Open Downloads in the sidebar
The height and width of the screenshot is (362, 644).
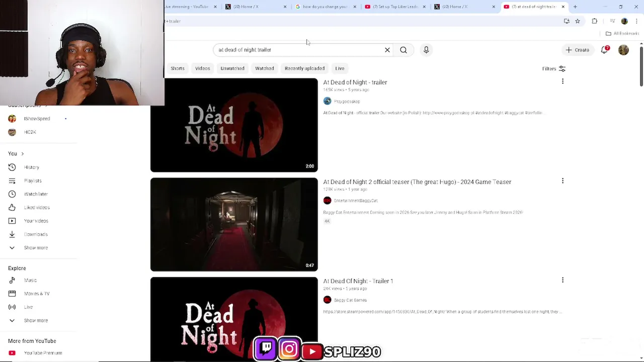click(x=36, y=234)
